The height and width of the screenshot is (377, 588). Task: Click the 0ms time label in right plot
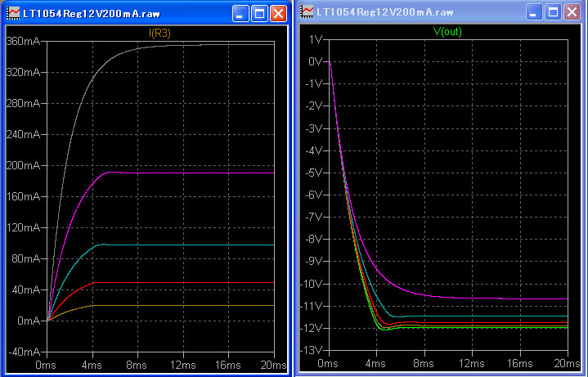coord(328,363)
